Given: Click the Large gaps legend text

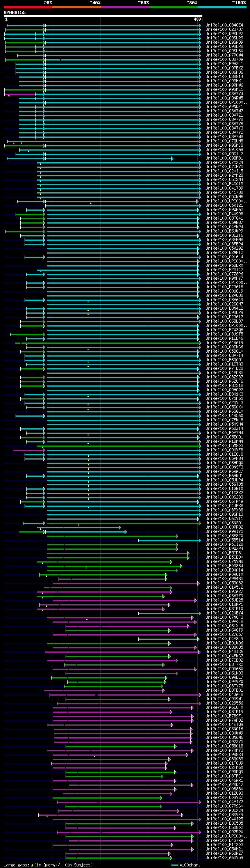Looking at the screenshot, I should pyautogui.click(x=48, y=865).
